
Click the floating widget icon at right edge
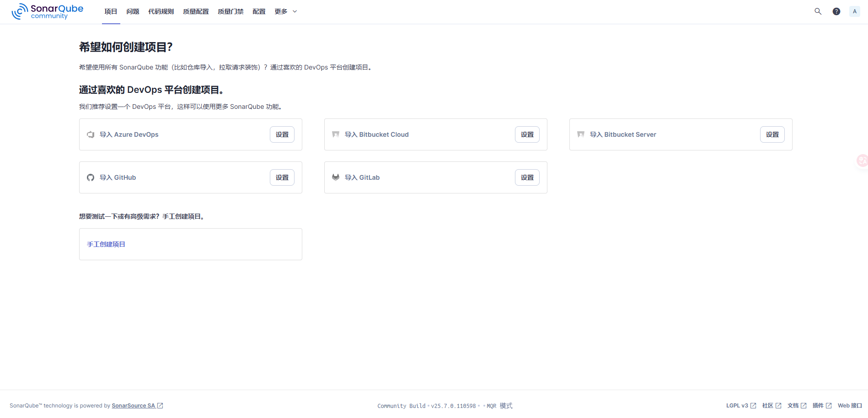coord(862,161)
